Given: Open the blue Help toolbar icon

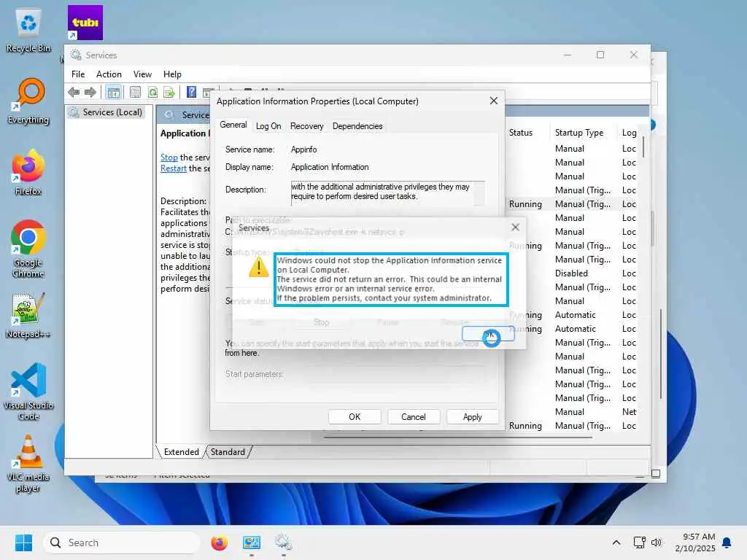Looking at the screenshot, I should click(x=192, y=92).
